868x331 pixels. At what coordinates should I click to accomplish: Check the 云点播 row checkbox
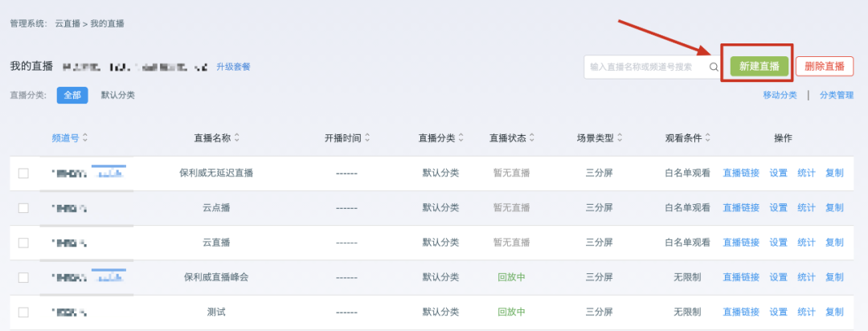tap(23, 207)
